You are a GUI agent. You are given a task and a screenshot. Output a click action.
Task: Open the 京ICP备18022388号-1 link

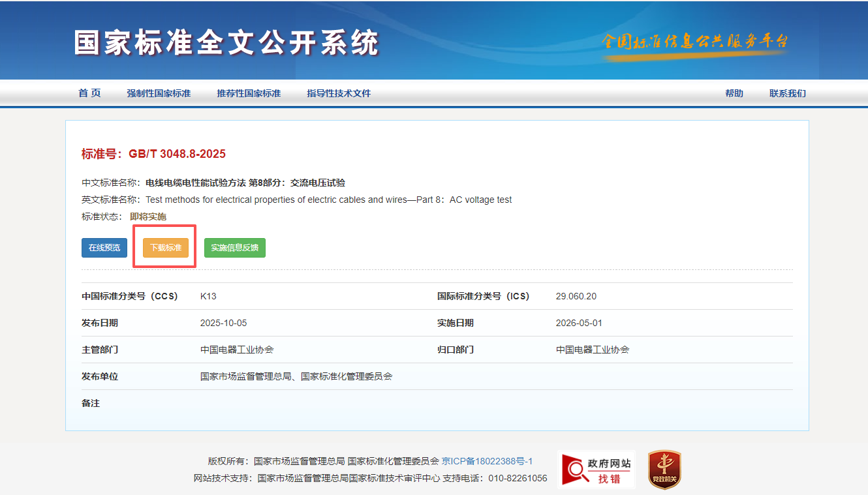pyautogui.click(x=487, y=461)
